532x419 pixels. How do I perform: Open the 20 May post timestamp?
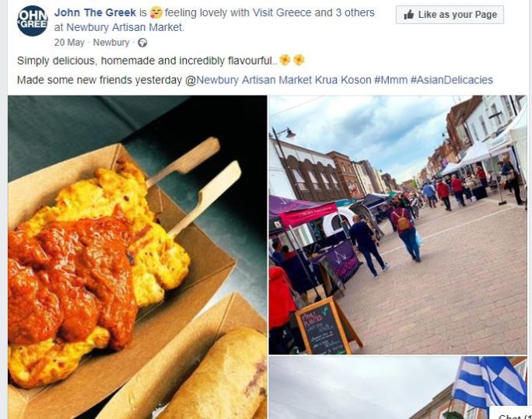click(69, 43)
